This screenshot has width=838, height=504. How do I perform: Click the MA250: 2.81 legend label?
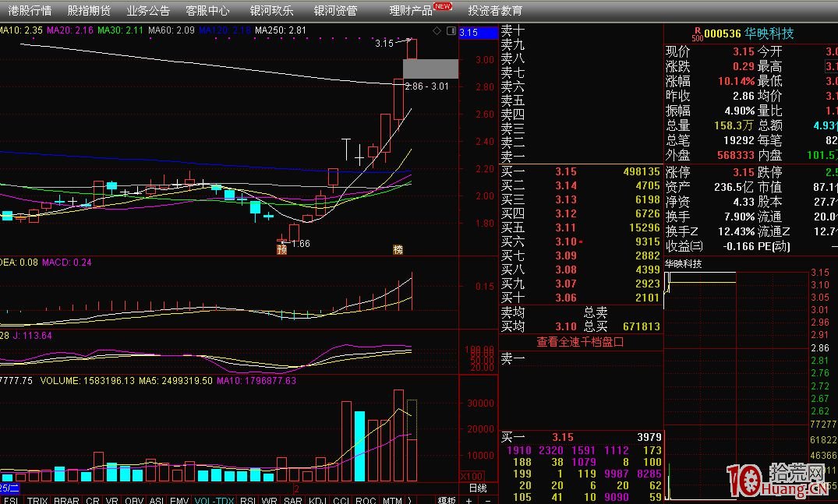(x=281, y=30)
